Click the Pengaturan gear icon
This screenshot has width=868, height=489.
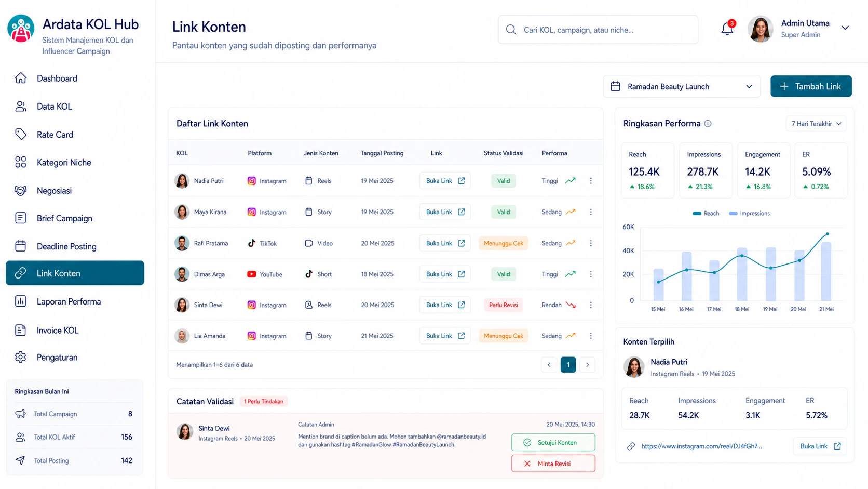pos(21,358)
